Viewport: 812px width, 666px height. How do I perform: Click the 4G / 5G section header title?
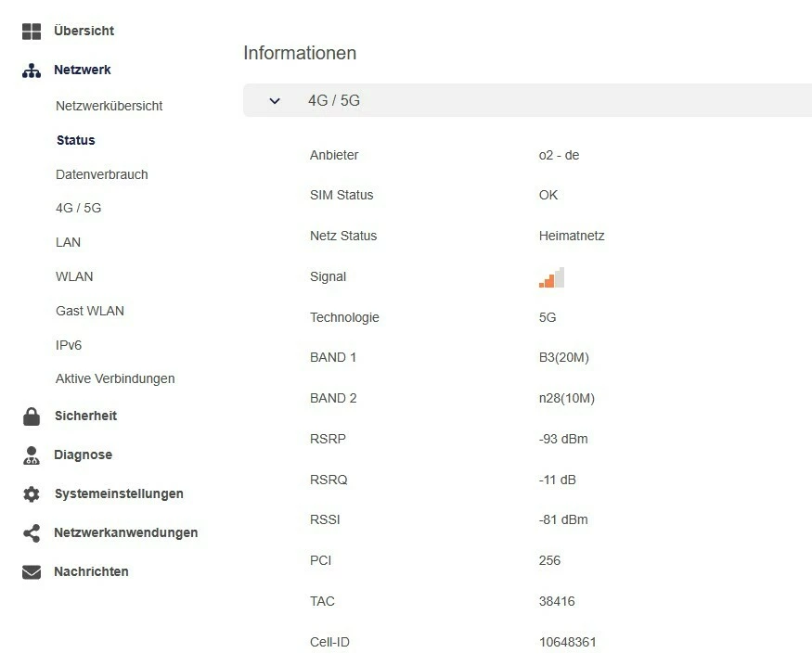[334, 100]
